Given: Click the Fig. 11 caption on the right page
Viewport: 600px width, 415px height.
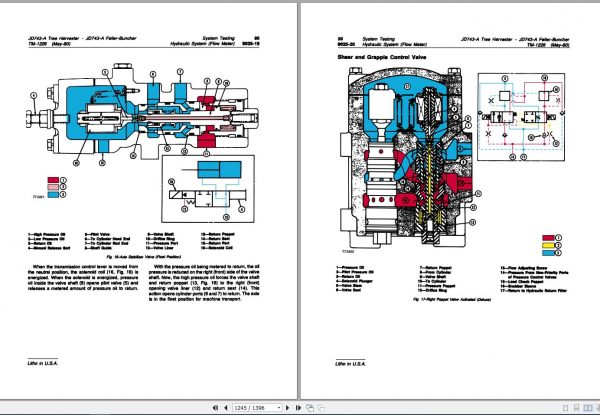Looking at the screenshot, I should point(452,299).
